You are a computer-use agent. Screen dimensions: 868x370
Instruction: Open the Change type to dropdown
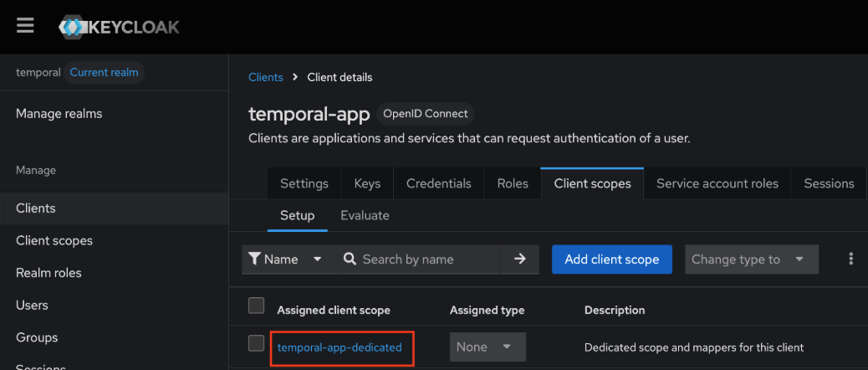pyautogui.click(x=751, y=260)
